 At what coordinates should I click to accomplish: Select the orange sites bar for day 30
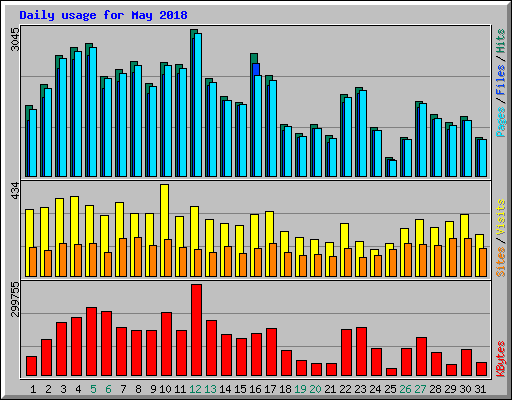(468, 257)
